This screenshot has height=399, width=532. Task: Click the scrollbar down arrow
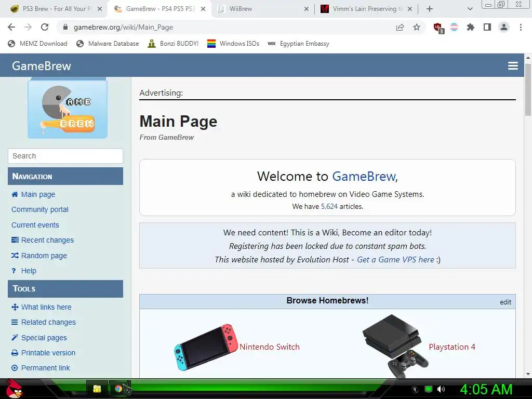tap(528, 374)
